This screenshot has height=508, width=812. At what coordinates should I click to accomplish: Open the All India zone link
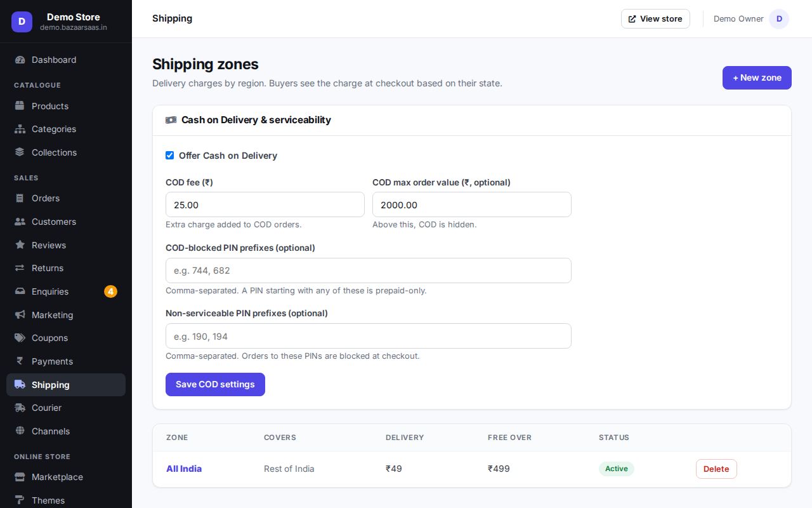coord(184,469)
